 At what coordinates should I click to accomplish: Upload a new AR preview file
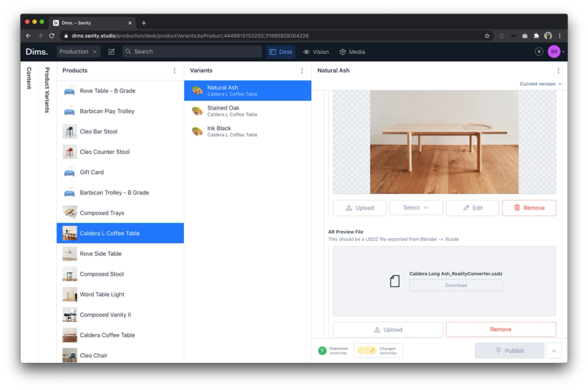click(388, 329)
